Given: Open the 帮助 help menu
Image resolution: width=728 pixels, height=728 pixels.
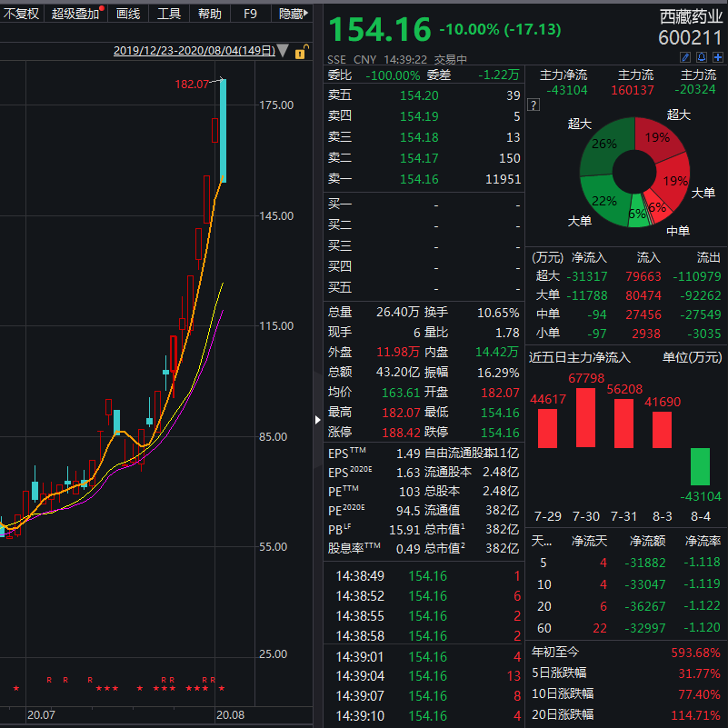Looking at the screenshot, I should (209, 14).
